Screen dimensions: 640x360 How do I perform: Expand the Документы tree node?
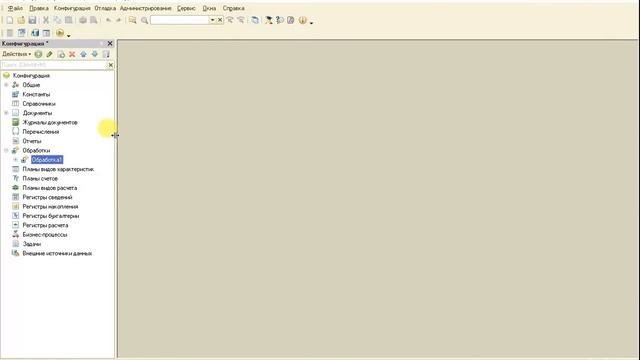coord(6,113)
